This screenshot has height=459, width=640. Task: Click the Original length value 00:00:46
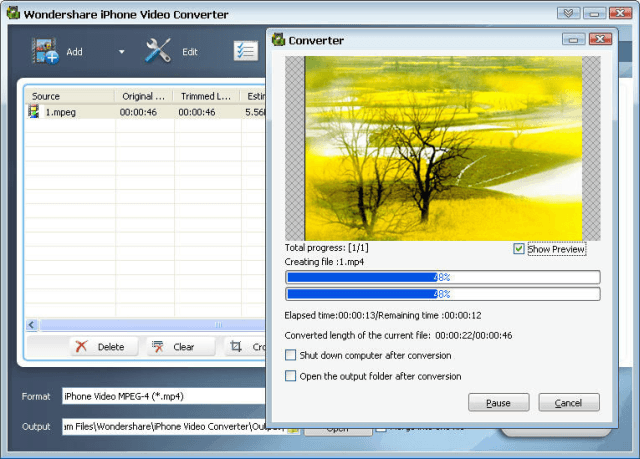click(138, 112)
